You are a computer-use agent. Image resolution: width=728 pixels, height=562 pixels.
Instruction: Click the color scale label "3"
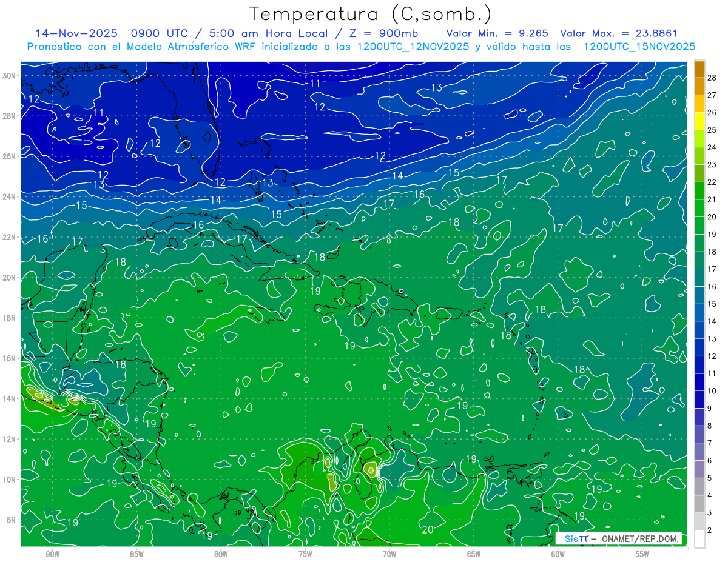710,513
